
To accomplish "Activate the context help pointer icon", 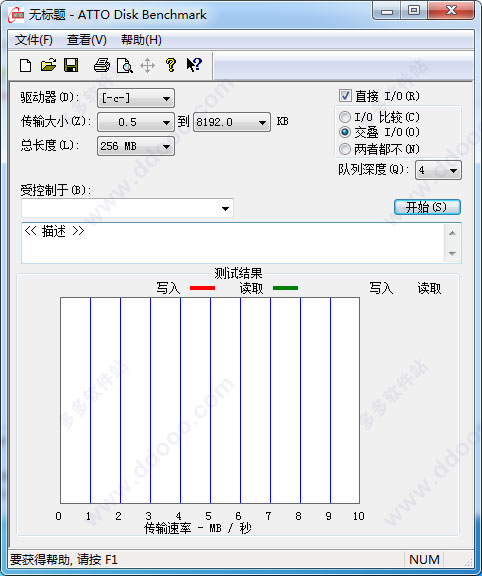I will click(194, 65).
